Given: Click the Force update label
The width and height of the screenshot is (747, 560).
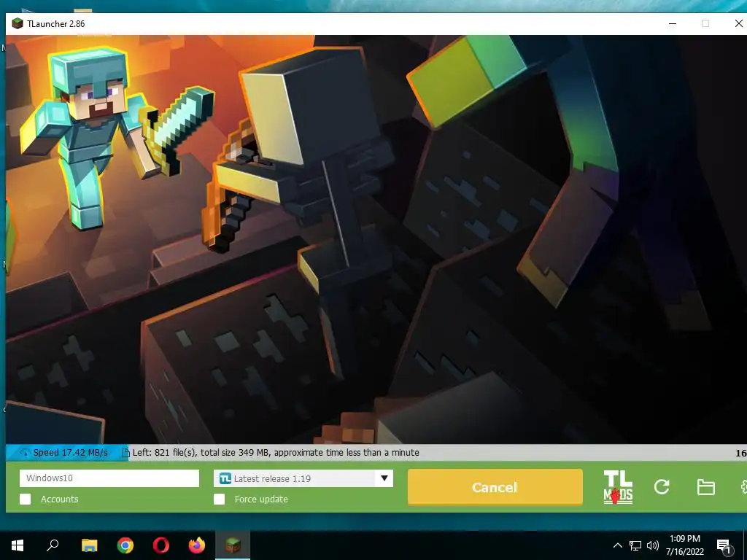Looking at the screenshot, I should [x=261, y=499].
